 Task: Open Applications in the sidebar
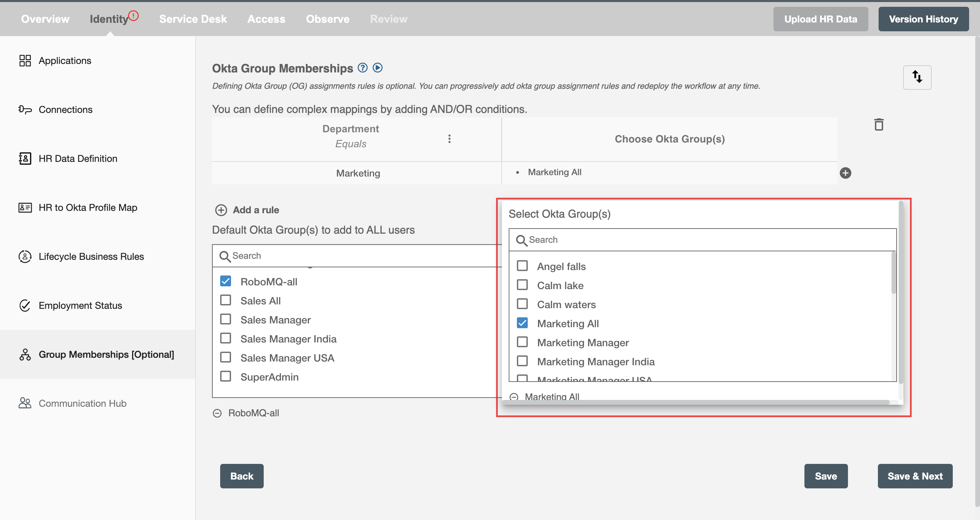click(x=97, y=61)
